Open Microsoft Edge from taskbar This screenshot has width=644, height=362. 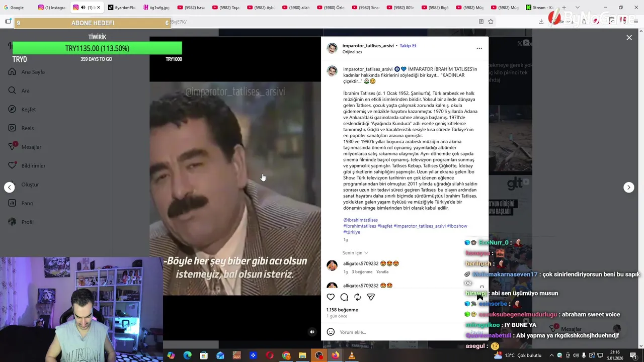(x=188, y=355)
